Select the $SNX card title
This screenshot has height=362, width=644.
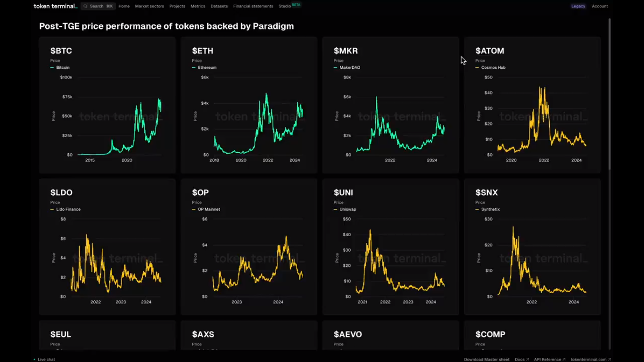click(487, 193)
